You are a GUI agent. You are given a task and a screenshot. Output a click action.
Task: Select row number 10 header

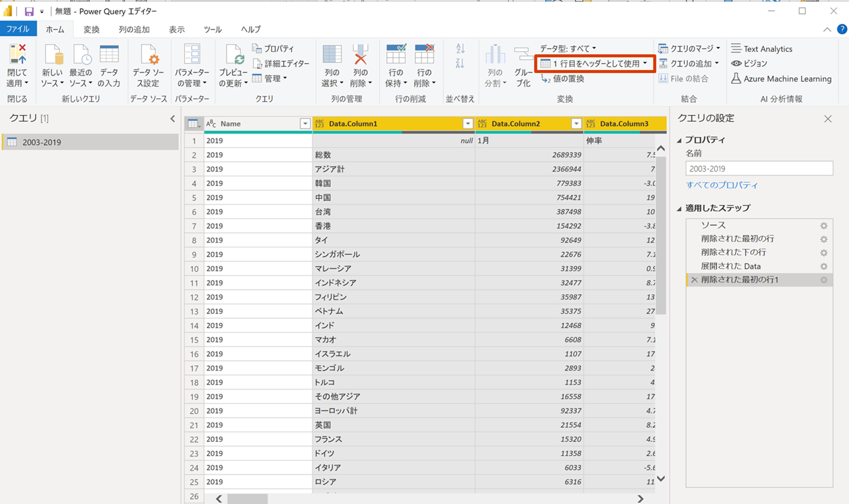(x=194, y=269)
